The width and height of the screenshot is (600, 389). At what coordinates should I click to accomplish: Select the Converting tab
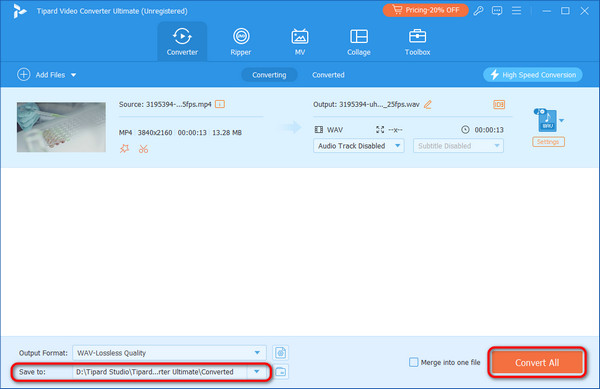tap(269, 75)
